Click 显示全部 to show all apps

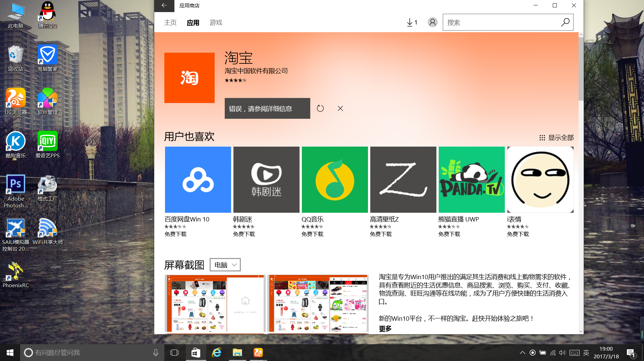(x=556, y=138)
